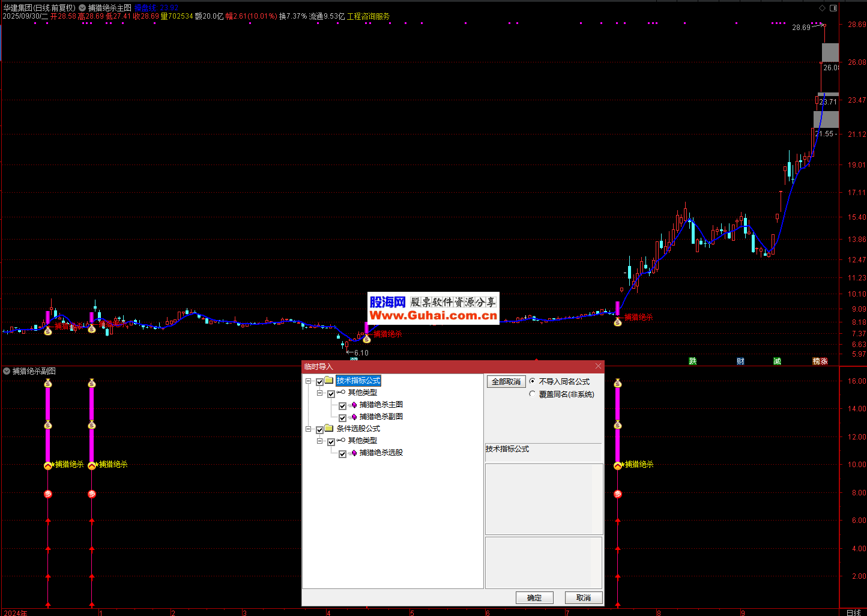The height and width of the screenshot is (616, 867).
Task: Uncheck the 捕猎绝杀主图 checkbox
Action: (342, 406)
